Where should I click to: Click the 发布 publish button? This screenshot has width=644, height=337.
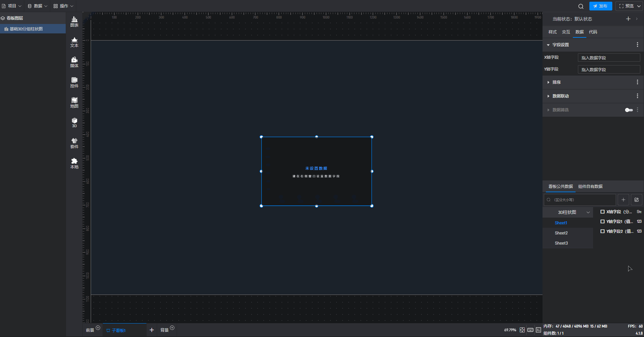tap(601, 6)
